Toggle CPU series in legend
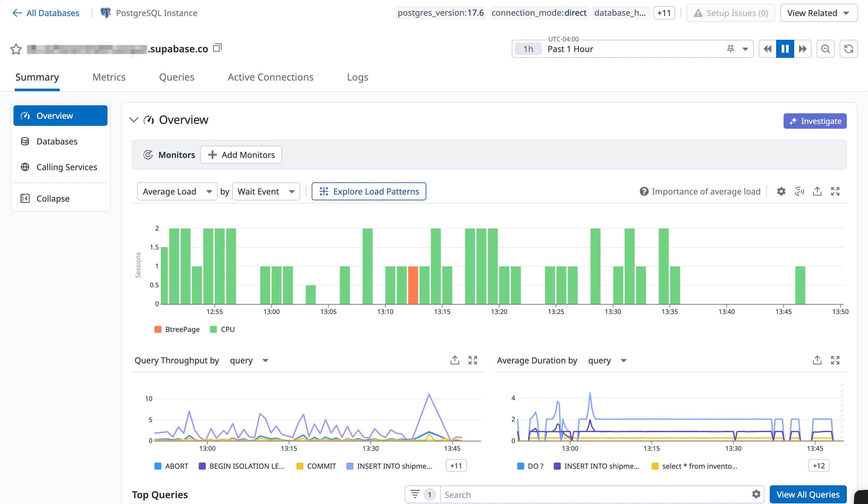 click(x=222, y=329)
